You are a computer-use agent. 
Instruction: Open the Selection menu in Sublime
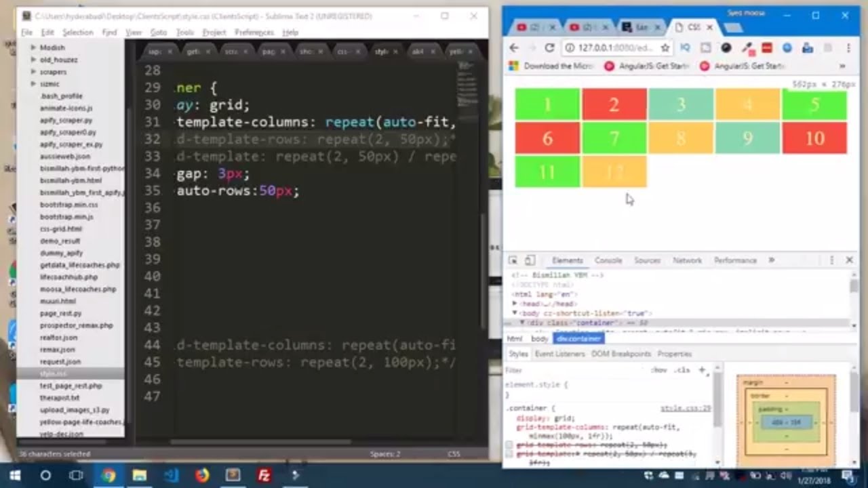click(78, 33)
